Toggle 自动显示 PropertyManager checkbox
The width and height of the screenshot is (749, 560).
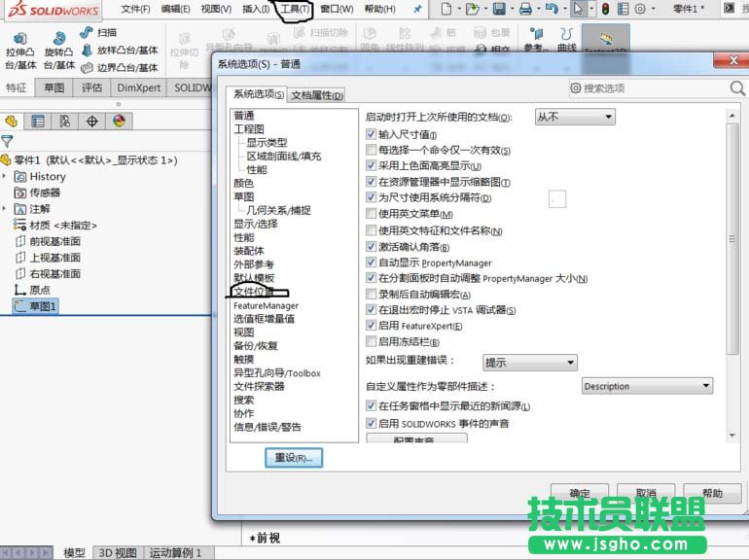(371, 262)
